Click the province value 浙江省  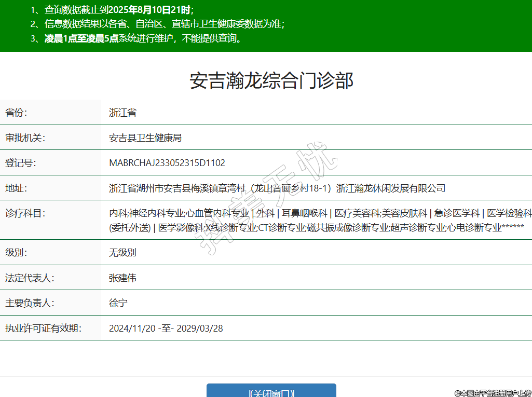(122, 113)
